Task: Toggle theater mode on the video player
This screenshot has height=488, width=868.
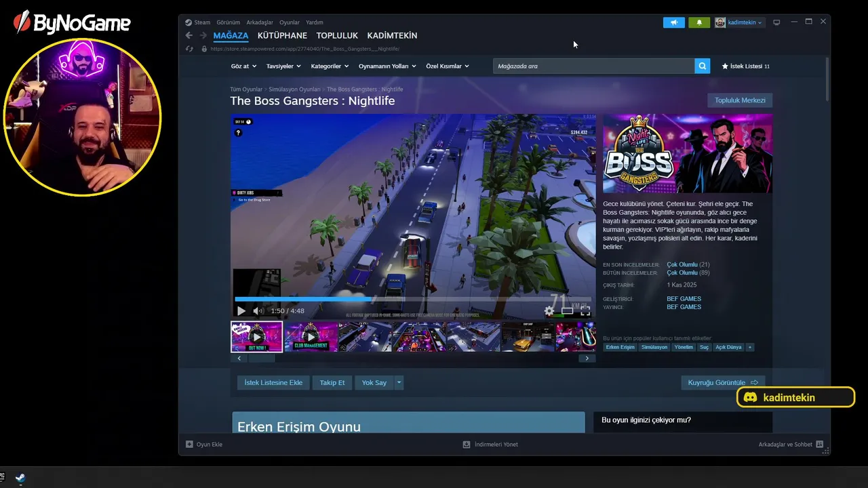Action: pos(568,311)
